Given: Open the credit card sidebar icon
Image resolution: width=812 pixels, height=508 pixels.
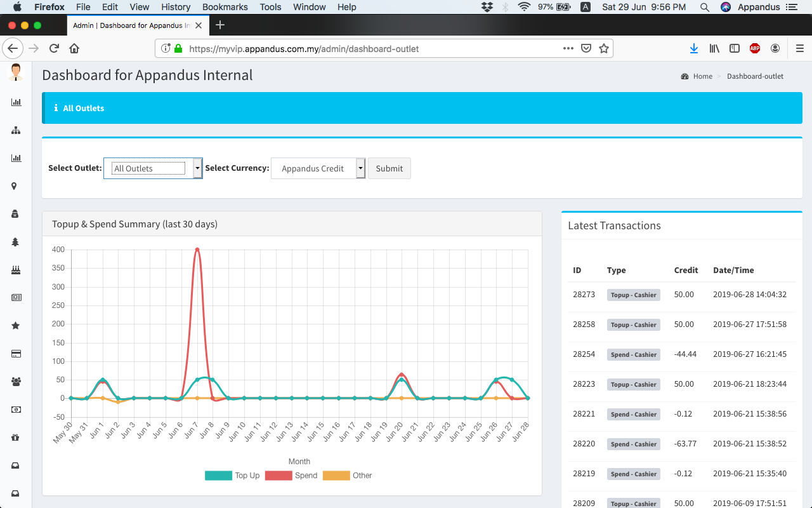Looking at the screenshot, I should coord(16,354).
